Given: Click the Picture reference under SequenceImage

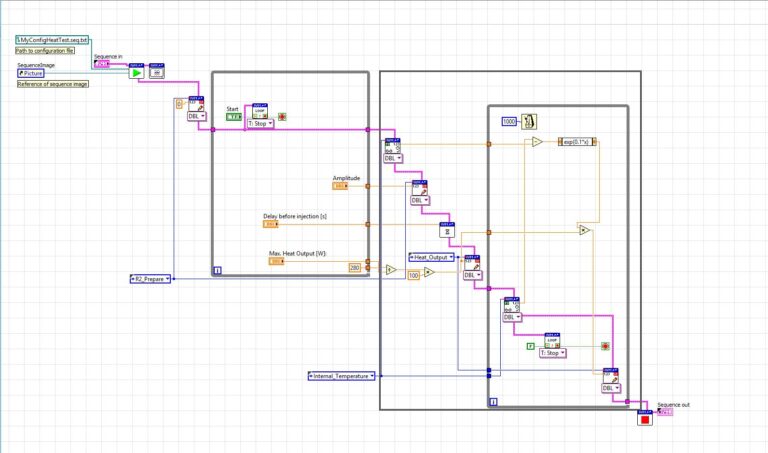Looking at the screenshot, I should pos(30,73).
